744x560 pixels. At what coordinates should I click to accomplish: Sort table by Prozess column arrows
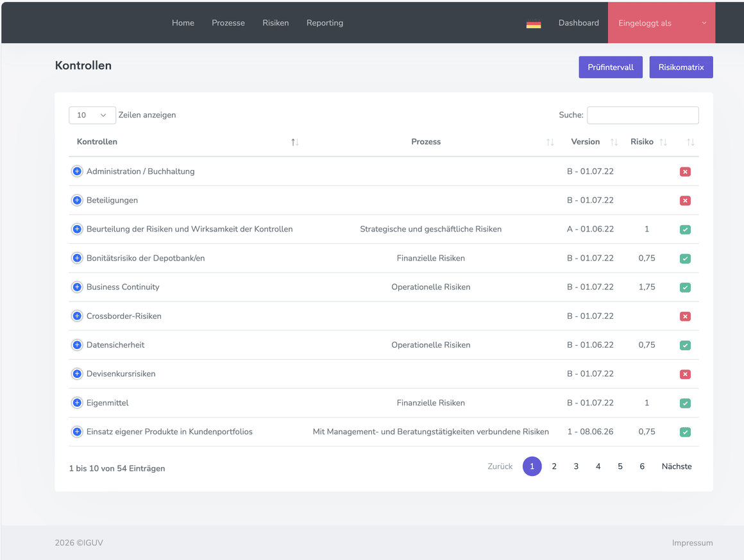(550, 142)
